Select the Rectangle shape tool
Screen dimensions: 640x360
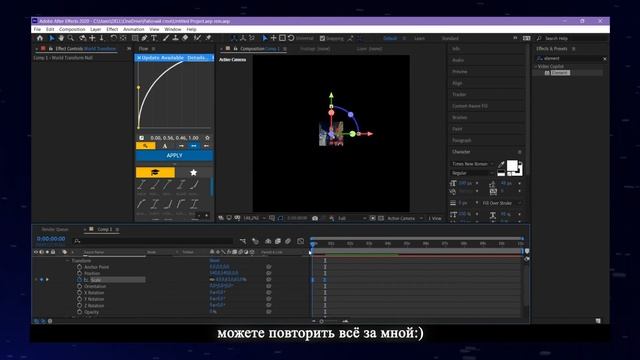click(x=135, y=38)
